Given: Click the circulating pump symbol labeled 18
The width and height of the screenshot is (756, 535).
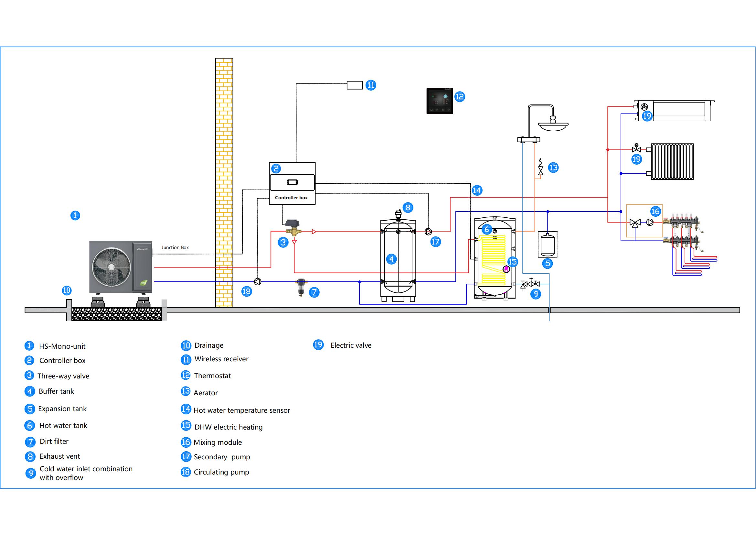Looking at the screenshot, I should tap(258, 282).
